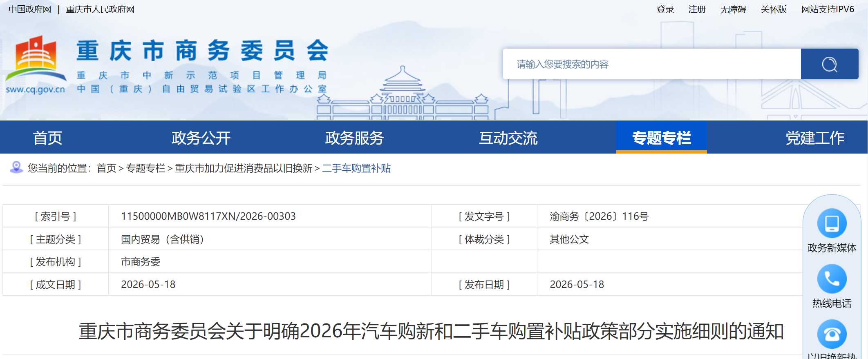The width and height of the screenshot is (868, 359).
Task: Click the 市商务委 cell
Action: click(x=141, y=261)
